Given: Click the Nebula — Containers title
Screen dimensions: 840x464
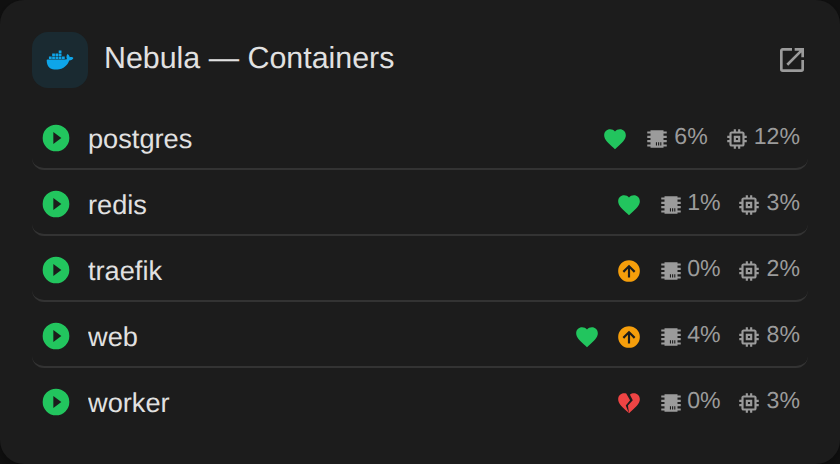Looking at the screenshot, I should point(249,58).
